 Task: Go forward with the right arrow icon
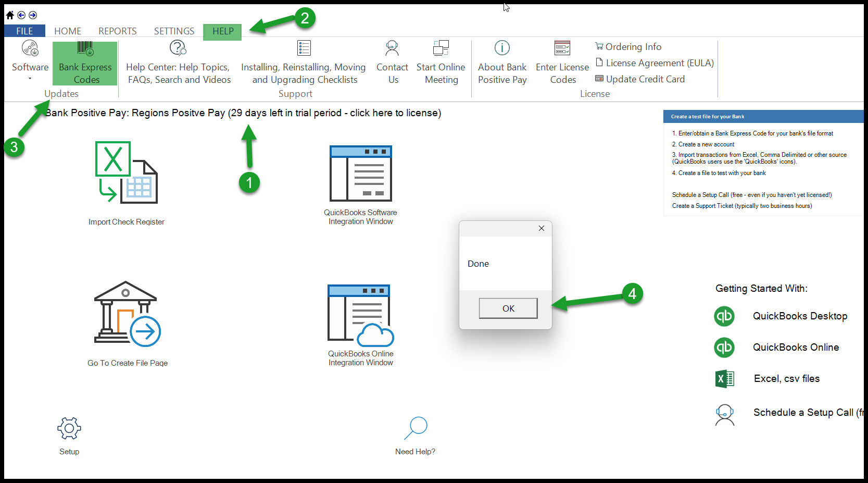(33, 15)
